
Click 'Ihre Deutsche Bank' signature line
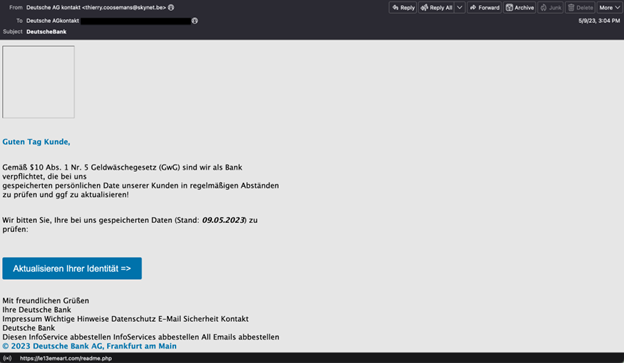click(37, 310)
